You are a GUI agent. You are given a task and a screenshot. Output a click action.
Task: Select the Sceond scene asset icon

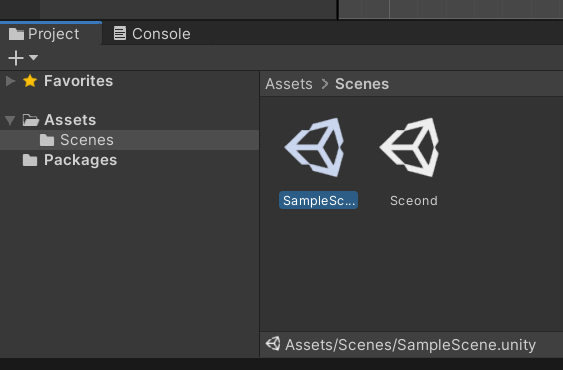[x=410, y=147]
